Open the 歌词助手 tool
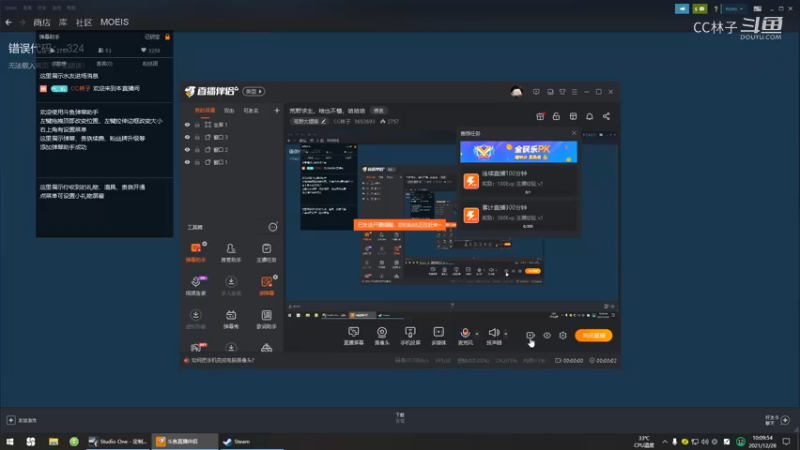Image resolution: width=800 pixels, height=450 pixels. point(266,319)
